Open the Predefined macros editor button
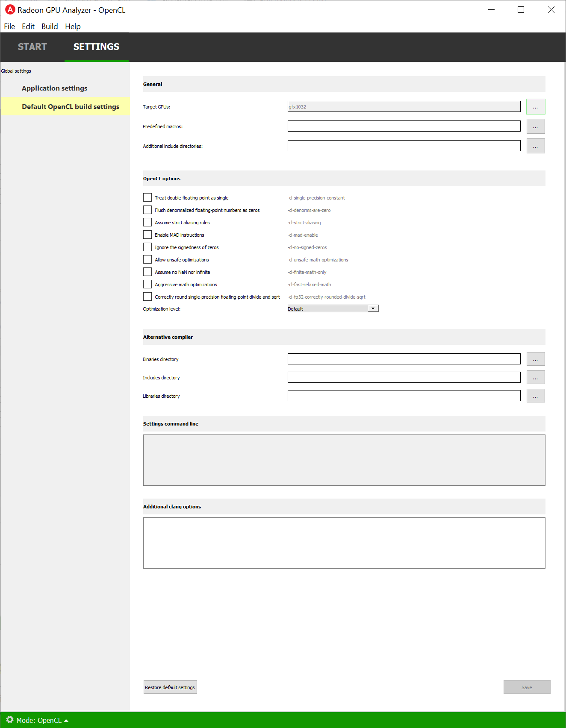The image size is (566, 728). click(x=535, y=126)
